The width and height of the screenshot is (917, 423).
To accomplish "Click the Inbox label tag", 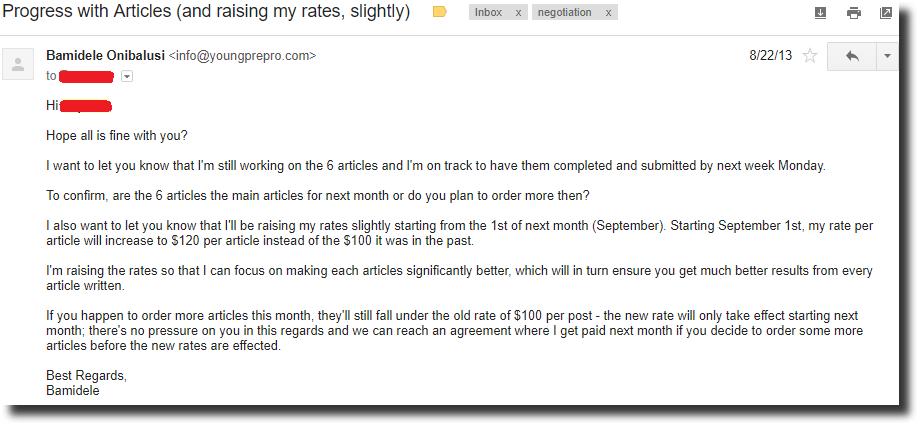I will click(489, 13).
